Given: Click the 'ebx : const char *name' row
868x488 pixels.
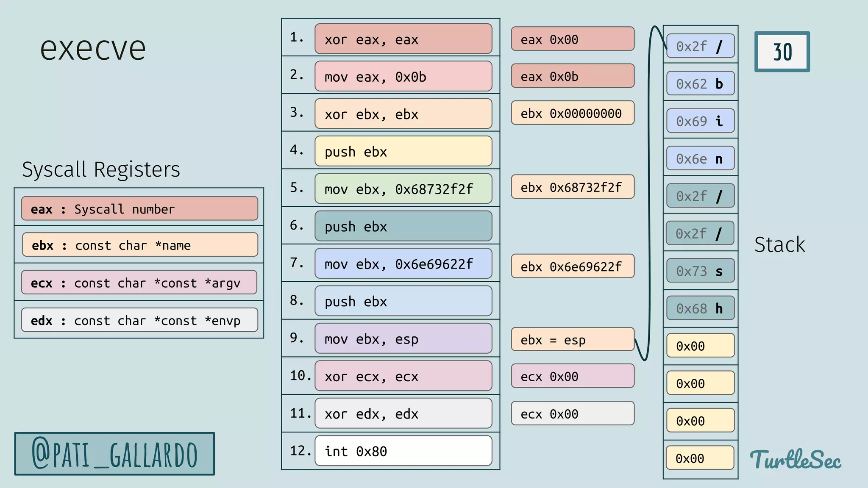Looking at the screenshot, I should click(x=139, y=245).
